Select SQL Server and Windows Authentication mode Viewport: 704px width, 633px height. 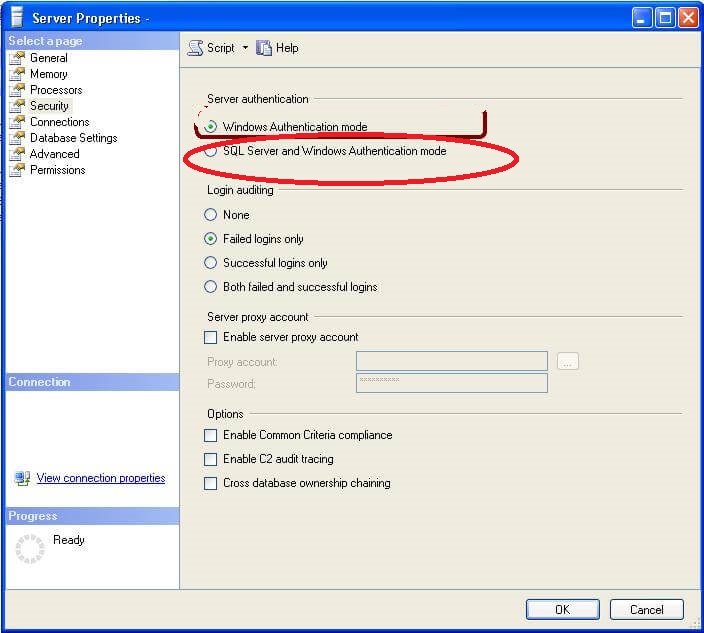pyautogui.click(x=211, y=151)
